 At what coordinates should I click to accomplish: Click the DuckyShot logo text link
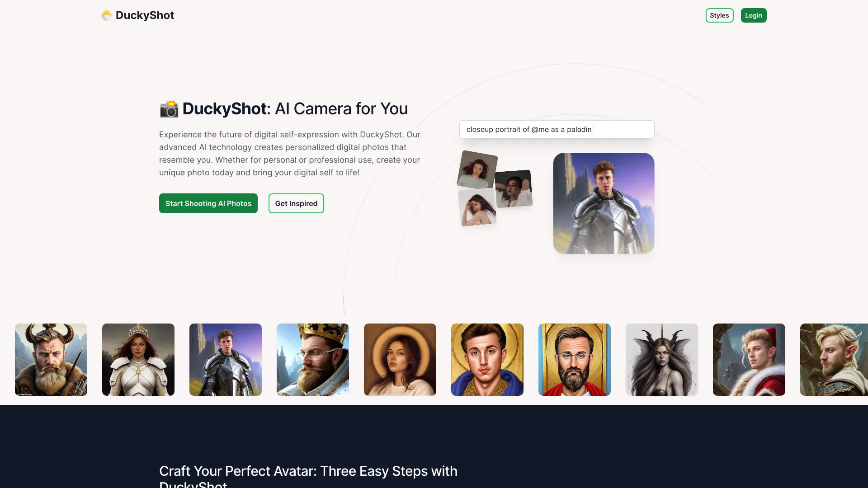point(145,15)
